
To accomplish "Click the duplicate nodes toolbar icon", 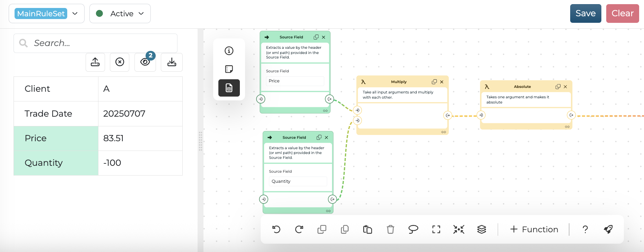I will [x=322, y=229].
